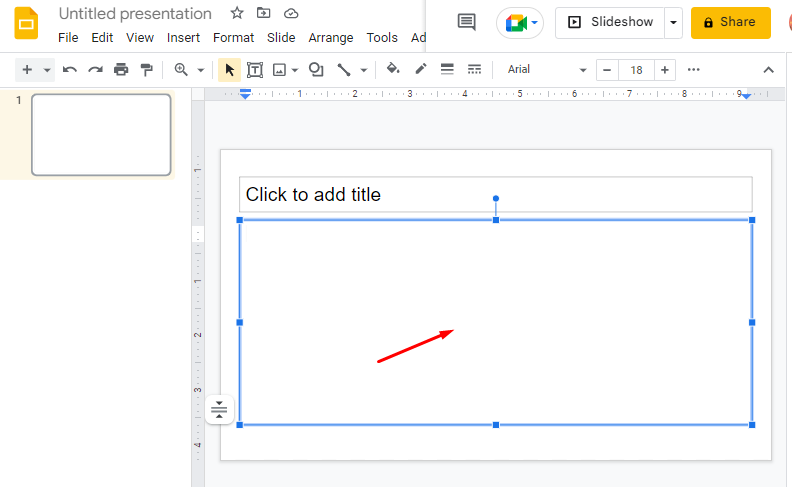
Task: Open the View menu
Action: click(x=140, y=38)
